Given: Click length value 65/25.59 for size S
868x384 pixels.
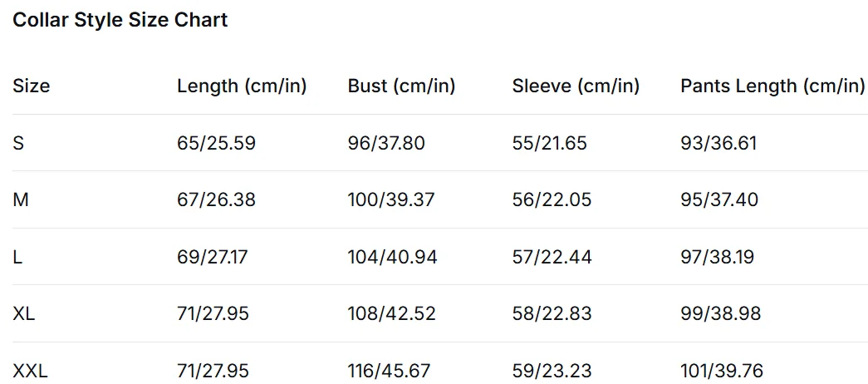Looking at the screenshot, I should coord(216,143).
